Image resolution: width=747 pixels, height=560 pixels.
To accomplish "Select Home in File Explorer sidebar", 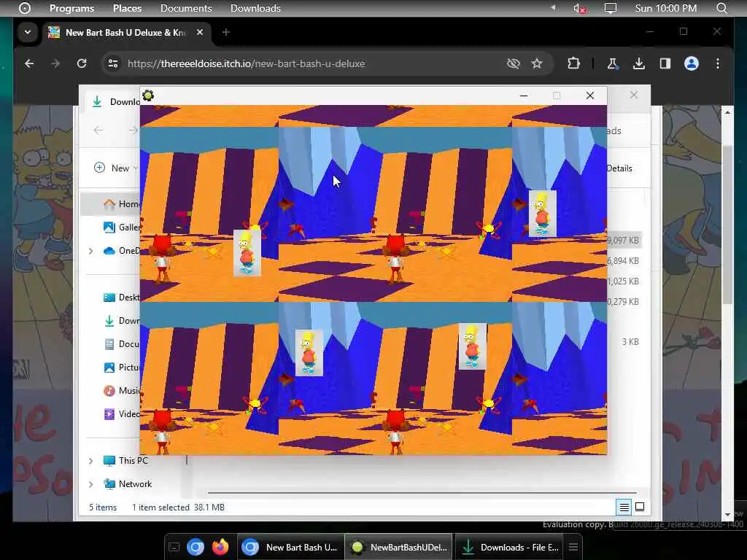I will (111, 204).
